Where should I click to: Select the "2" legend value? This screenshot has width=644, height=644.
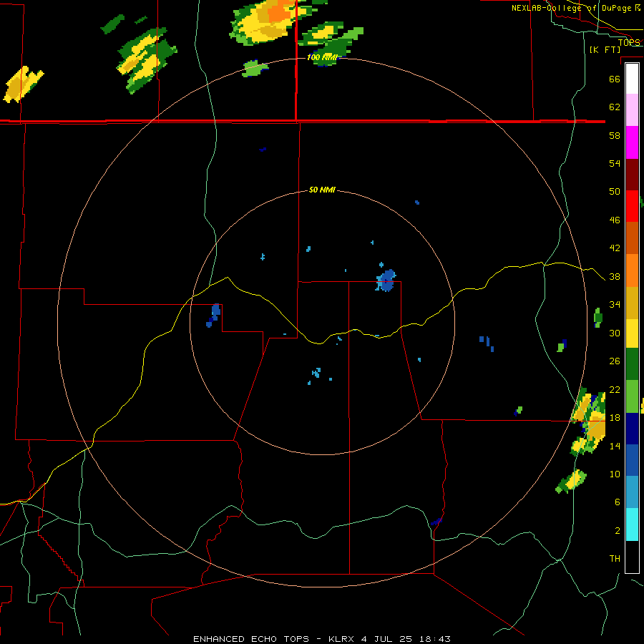[618, 531]
